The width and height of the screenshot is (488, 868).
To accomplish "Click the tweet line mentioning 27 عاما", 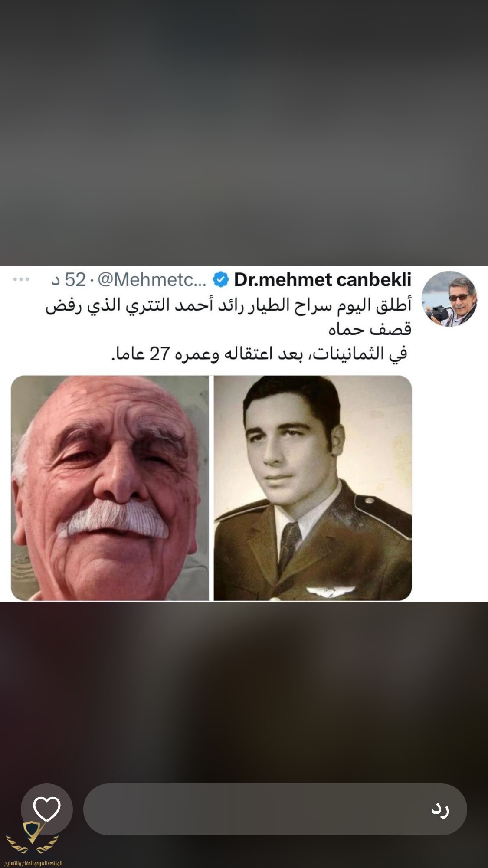I will click(x=259, y=354).
